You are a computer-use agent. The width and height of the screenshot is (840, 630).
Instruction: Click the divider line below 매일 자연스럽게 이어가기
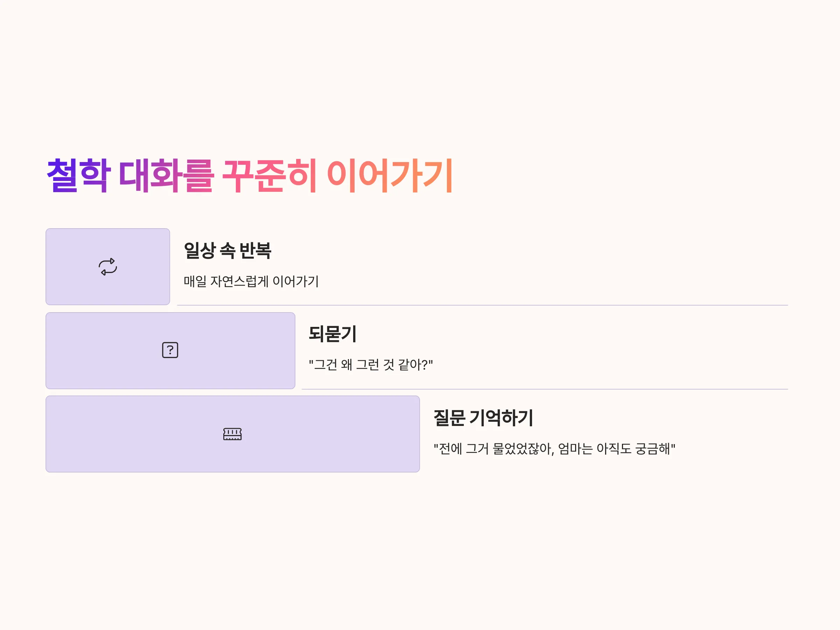point(482,305)
